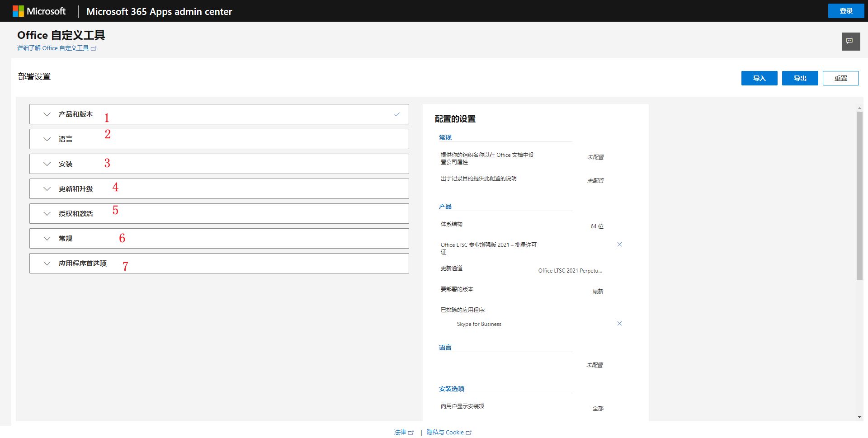Click the checkmark on 产品和版本 row
Viewport: 868px width, 438px height.
click(x=397, y=114)
